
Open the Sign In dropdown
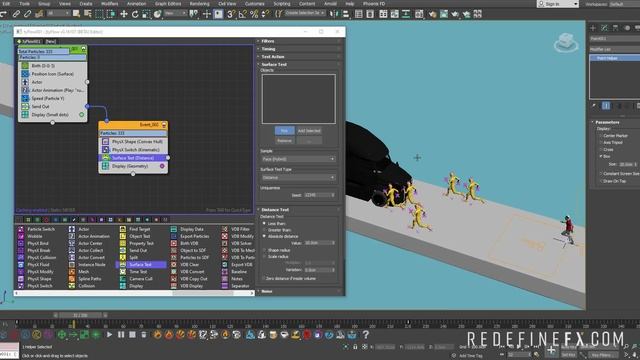click(x=558, y=4)
